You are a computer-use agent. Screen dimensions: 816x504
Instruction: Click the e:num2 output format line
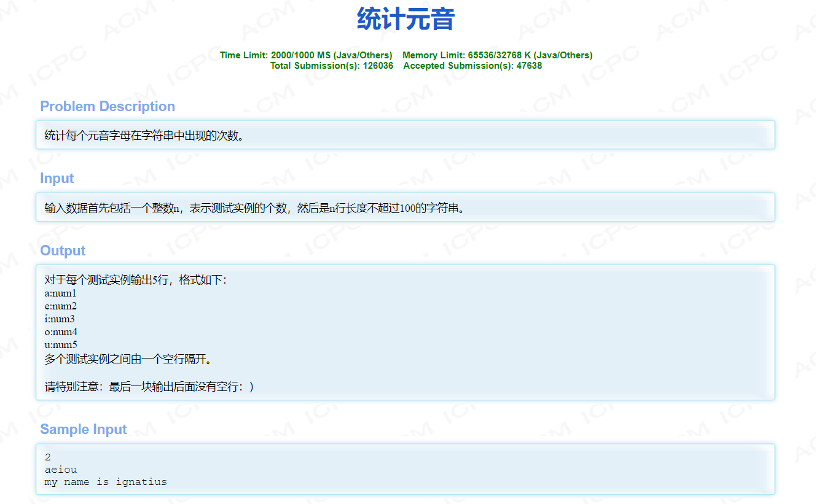click(60, 306)
